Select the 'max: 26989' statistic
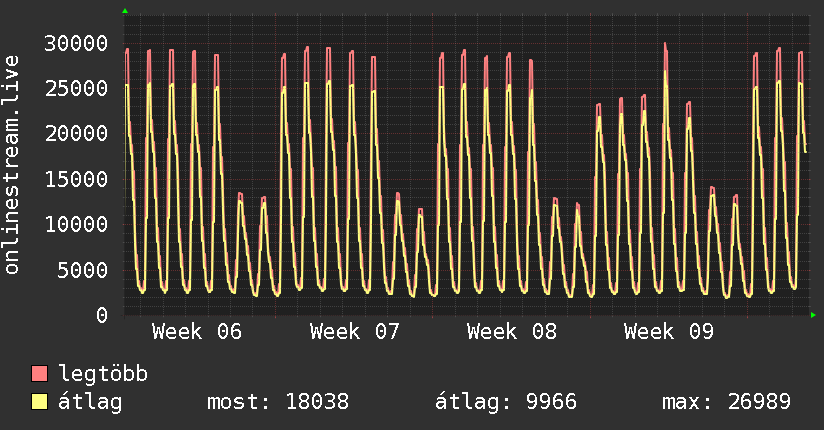 coord(726,402)
